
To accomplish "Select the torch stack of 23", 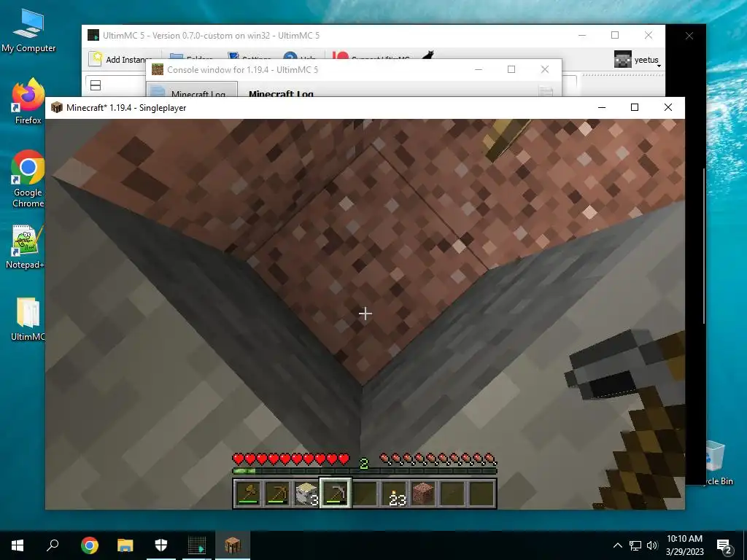I will (x=393, y=494).
